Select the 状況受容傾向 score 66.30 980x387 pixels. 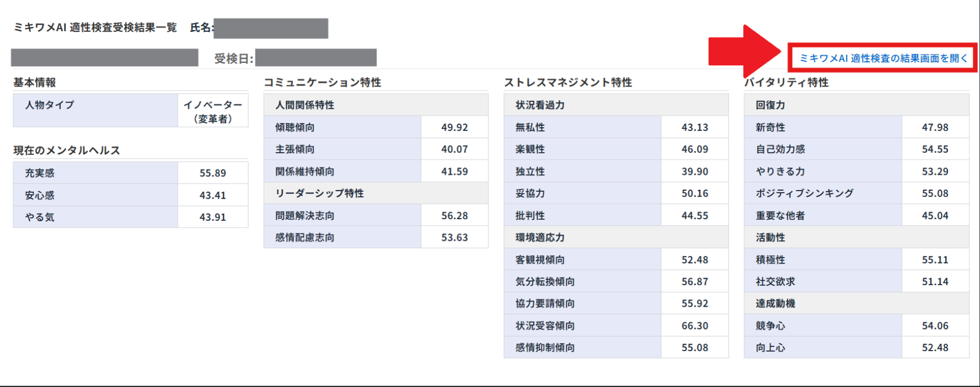coord(694,326)
